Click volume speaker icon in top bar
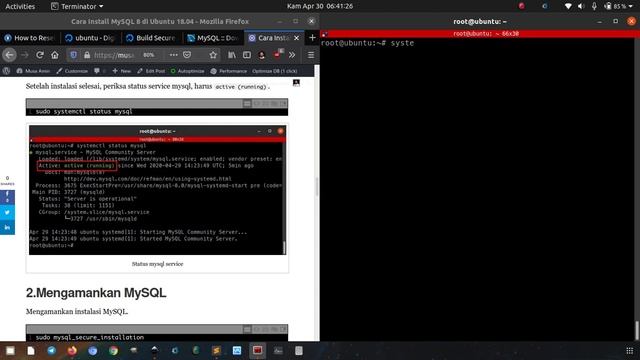Image resolution: width=640 pixels, height=360 pixels. point(581,6)
